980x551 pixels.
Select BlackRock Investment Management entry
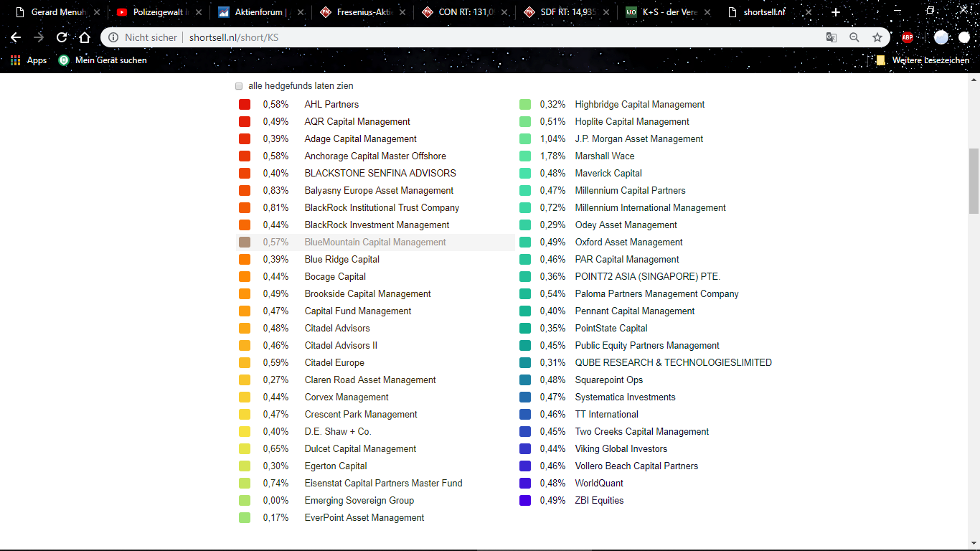[x=377, y=225]
